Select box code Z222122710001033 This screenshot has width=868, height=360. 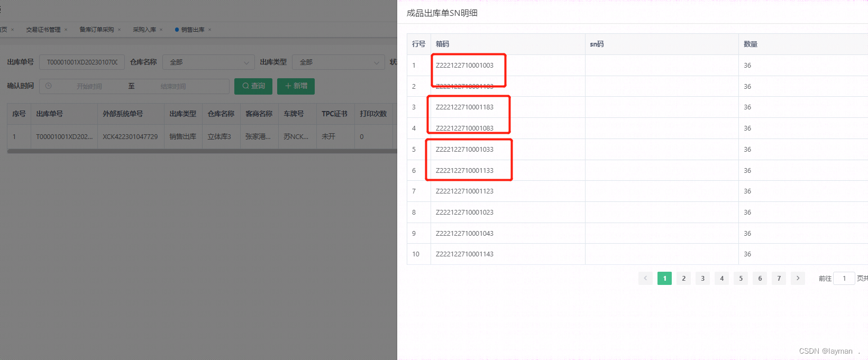tap(464, 150)
